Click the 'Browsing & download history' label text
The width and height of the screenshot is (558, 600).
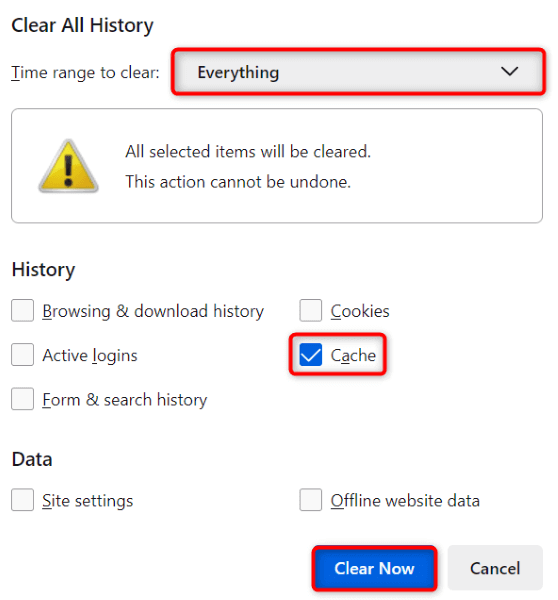tap(153, 311)
